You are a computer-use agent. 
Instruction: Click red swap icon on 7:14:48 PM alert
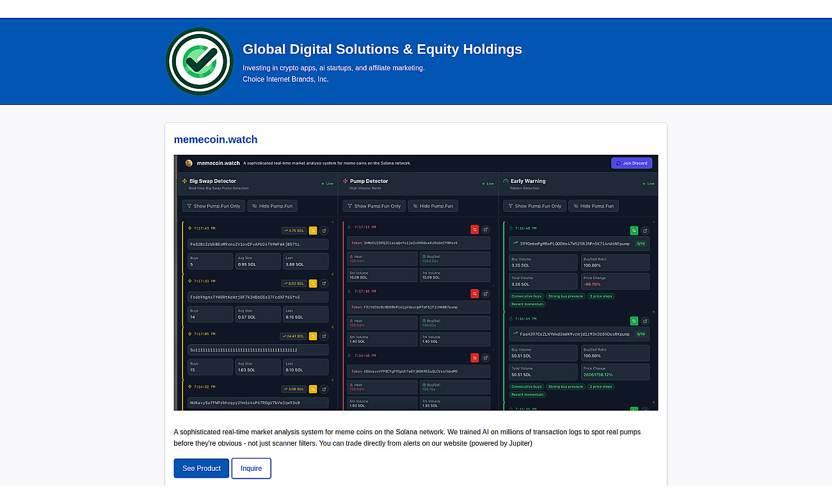(x=475, y=358)
